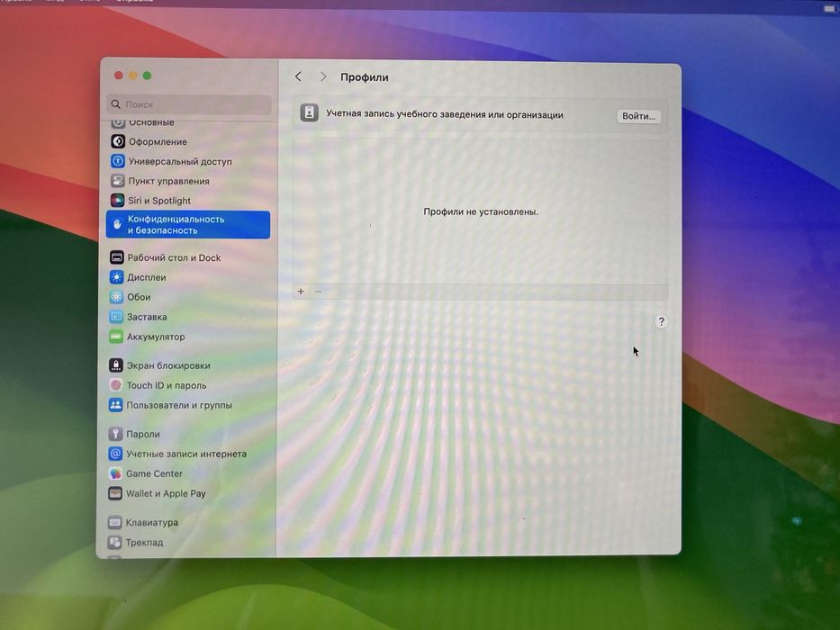Viewport: 840px width, 630px height.
Task: Click the Touch ID fingerprint icon
Action: [116, 385]
